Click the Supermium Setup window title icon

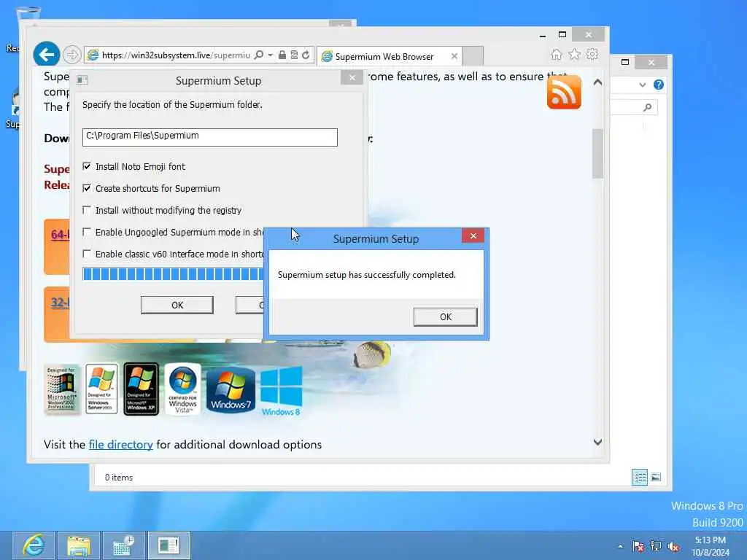point(82,79)
